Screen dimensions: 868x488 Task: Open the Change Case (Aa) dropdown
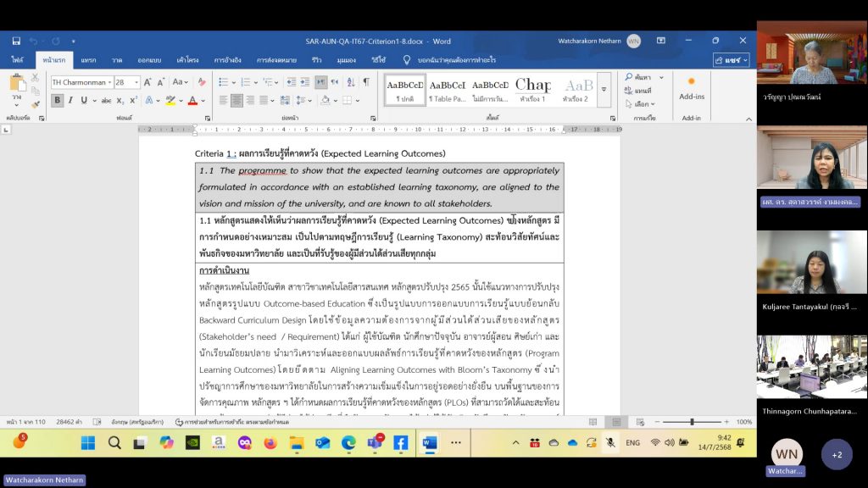click(x=180, y=82)
